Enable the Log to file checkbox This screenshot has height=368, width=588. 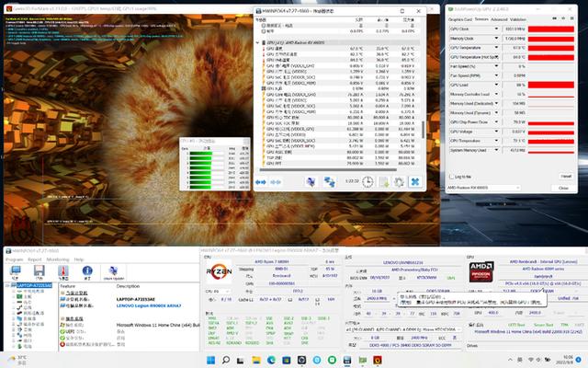(451, 176)
